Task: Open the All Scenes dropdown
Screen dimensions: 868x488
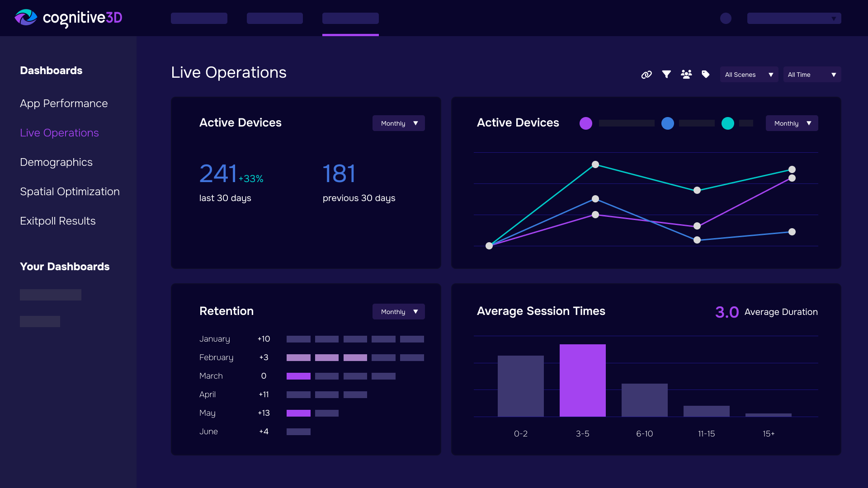Action: (x=749, y=75)
